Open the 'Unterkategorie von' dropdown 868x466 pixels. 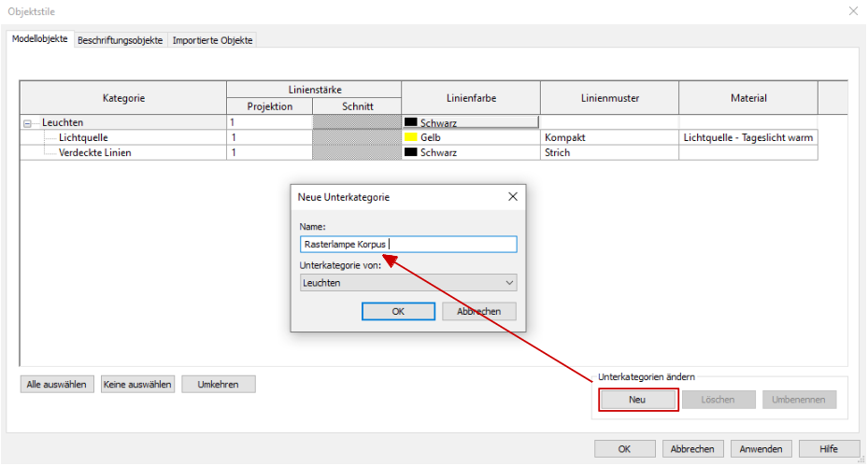407,282
